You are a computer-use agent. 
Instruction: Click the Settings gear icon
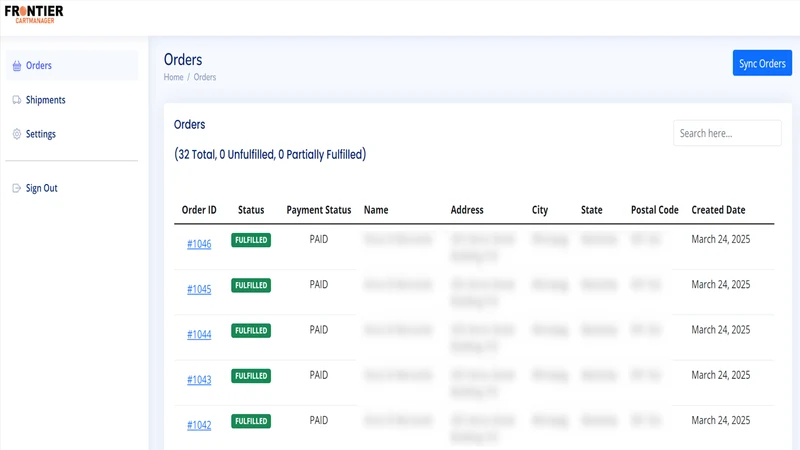[17, 134]
